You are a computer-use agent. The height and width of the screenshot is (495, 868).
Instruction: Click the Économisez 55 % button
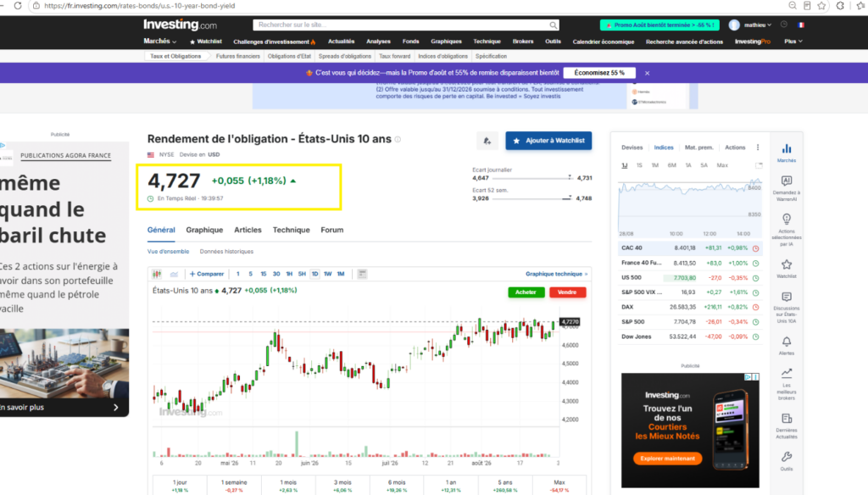click(599, 73)
